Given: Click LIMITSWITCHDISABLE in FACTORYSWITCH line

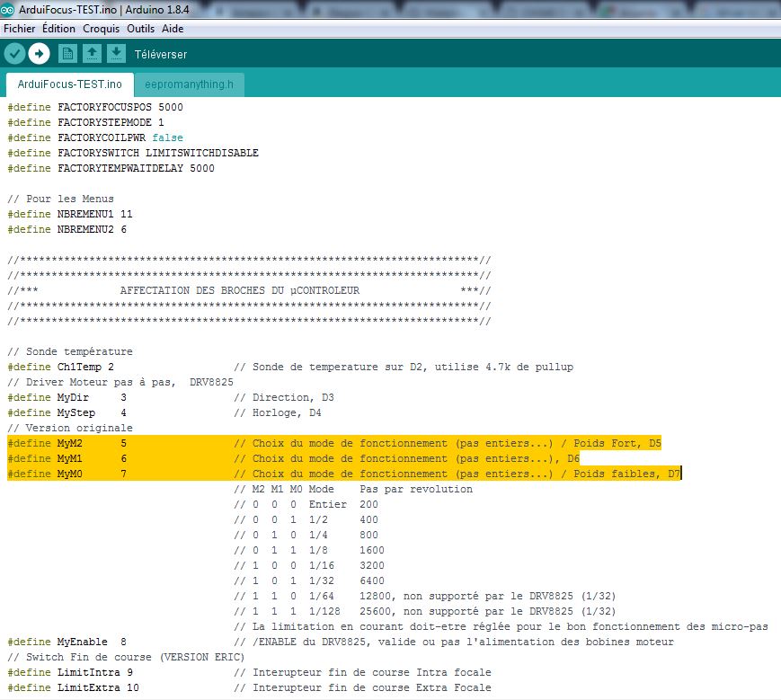Looking at the screenshot, I should coord(201,153).
